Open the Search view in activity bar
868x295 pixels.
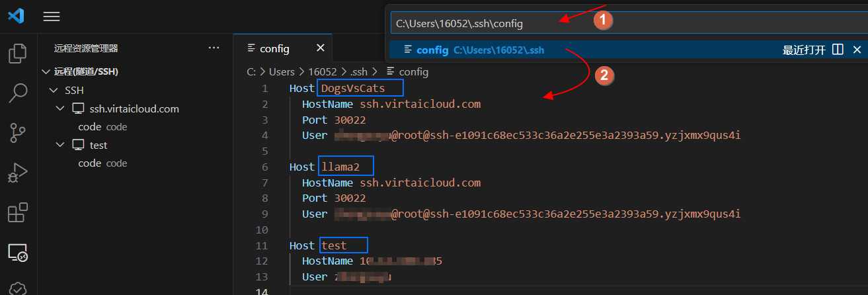tap(18, 93)
